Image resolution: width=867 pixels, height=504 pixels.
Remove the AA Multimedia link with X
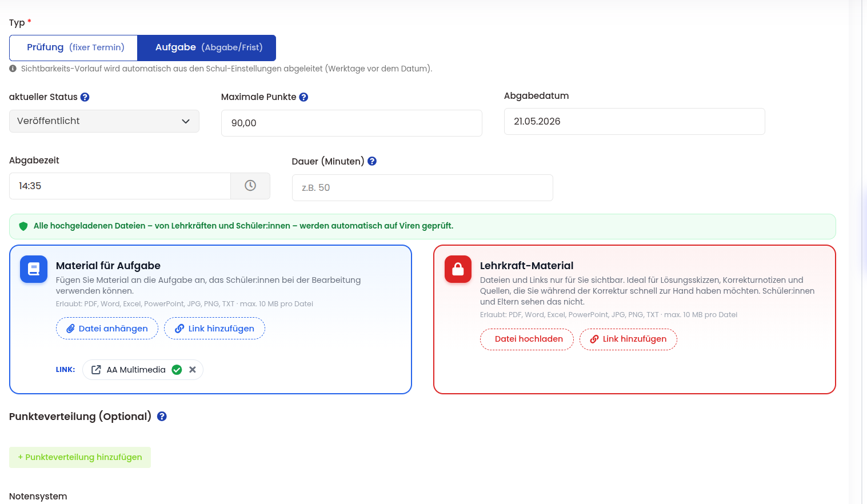[x=193, y=370]
